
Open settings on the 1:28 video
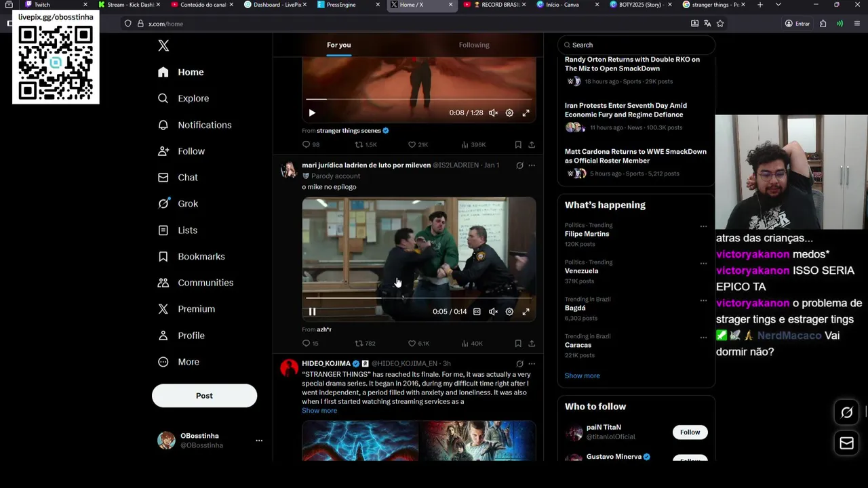509,113
